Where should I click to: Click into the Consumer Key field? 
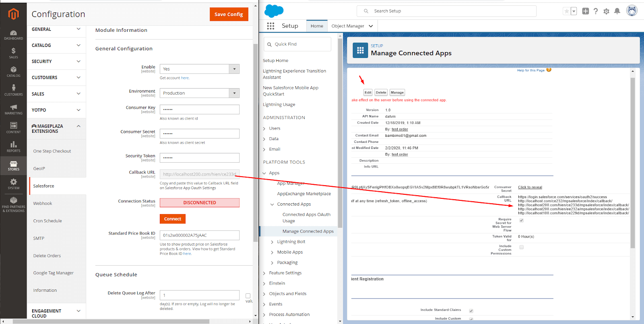tap(200, 109)
